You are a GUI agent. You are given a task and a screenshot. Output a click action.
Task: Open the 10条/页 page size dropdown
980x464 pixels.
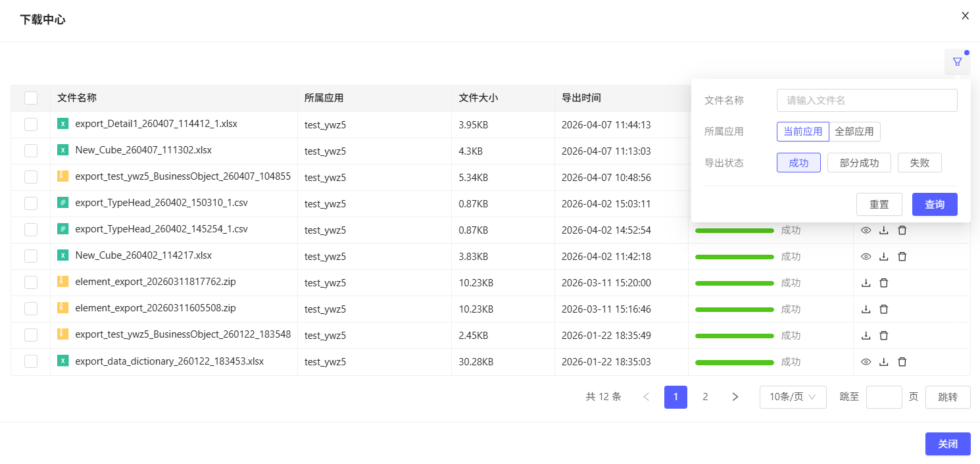click(793, 397)
